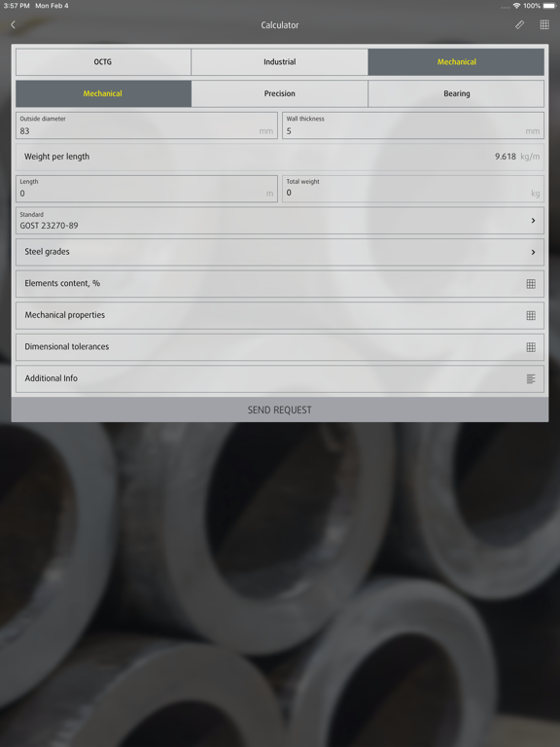Select the top-level Mechanical tab
This screenshot has width=560, height=747.
pyautogui.click(x=456, y=62)
